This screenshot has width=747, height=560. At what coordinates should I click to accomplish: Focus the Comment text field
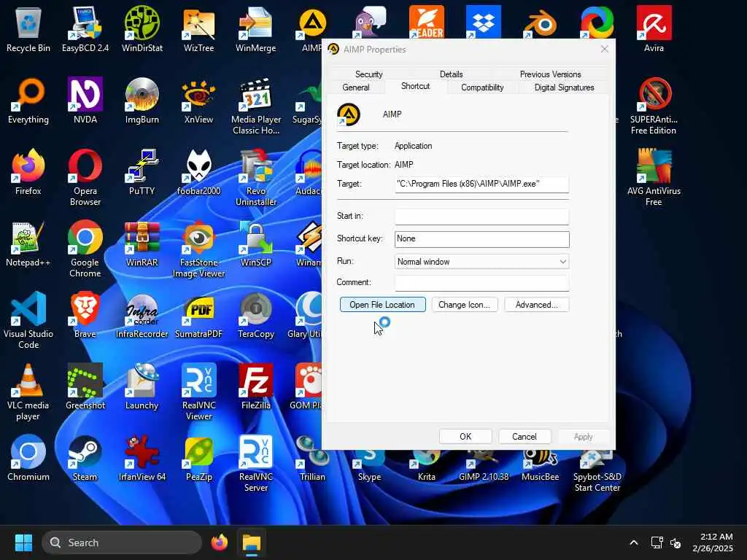point(481,283)
